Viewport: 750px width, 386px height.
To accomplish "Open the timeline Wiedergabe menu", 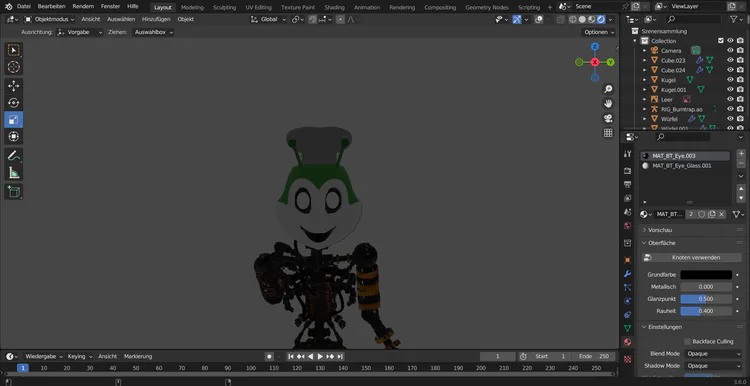I will [x=43, y=357].
